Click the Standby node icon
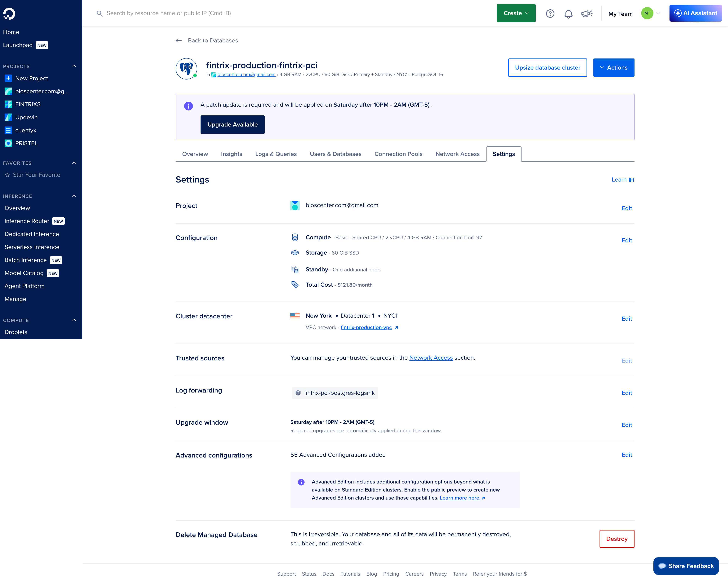This screenshot has height=584, width=728. pyautogui.click(x=295, y=269)
